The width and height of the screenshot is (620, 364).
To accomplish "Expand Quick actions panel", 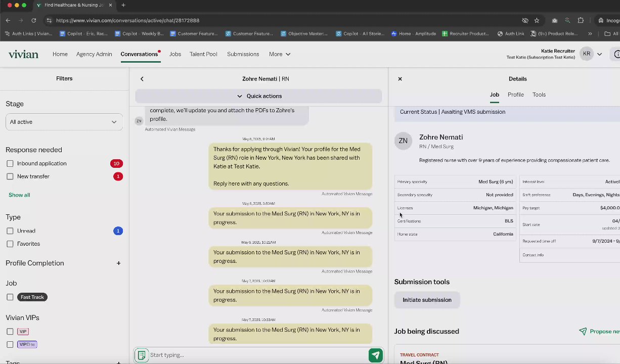I will click(x=258, y=96).
